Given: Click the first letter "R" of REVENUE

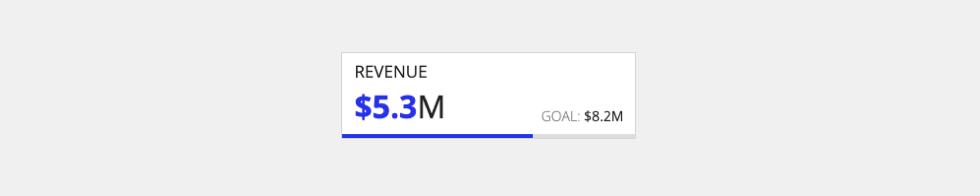Looking at the screenshot, I should click(x=359, y=72).
